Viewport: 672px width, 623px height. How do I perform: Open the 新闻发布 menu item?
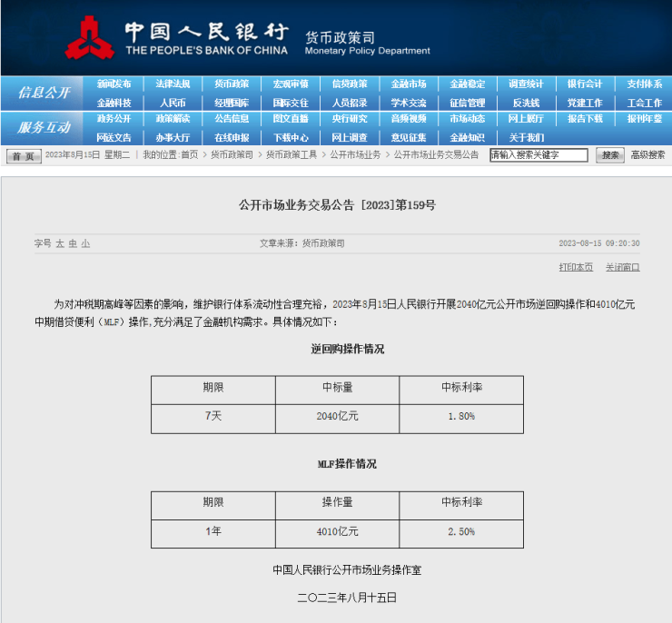pyautogui.click(x=114, y=84)
